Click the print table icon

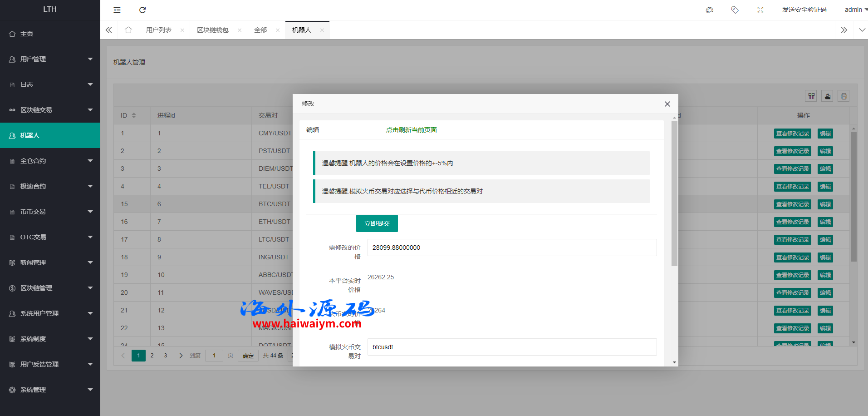(x=843, y=96)
